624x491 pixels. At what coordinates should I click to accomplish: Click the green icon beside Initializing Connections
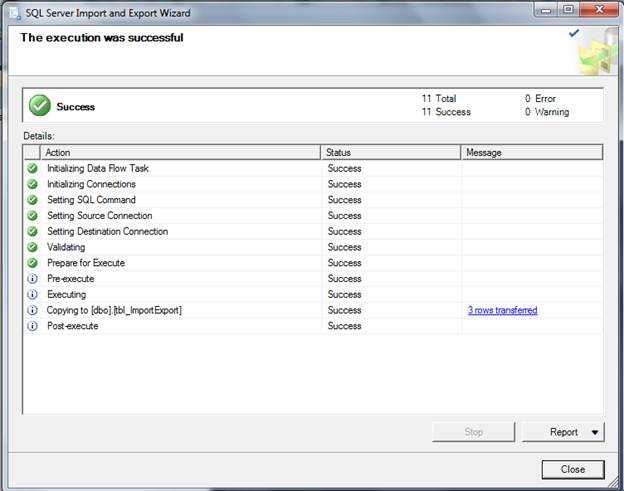pos(32,184)
